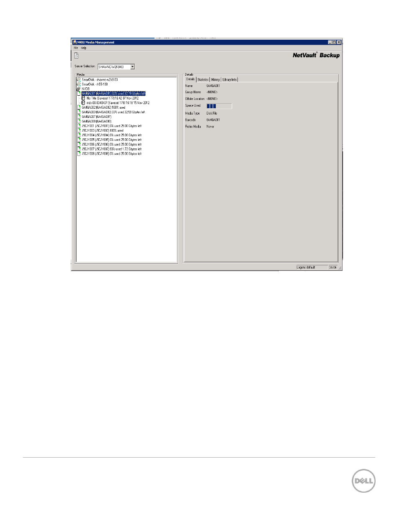Click the Offsite Location value <NONE>

(212, 99)
